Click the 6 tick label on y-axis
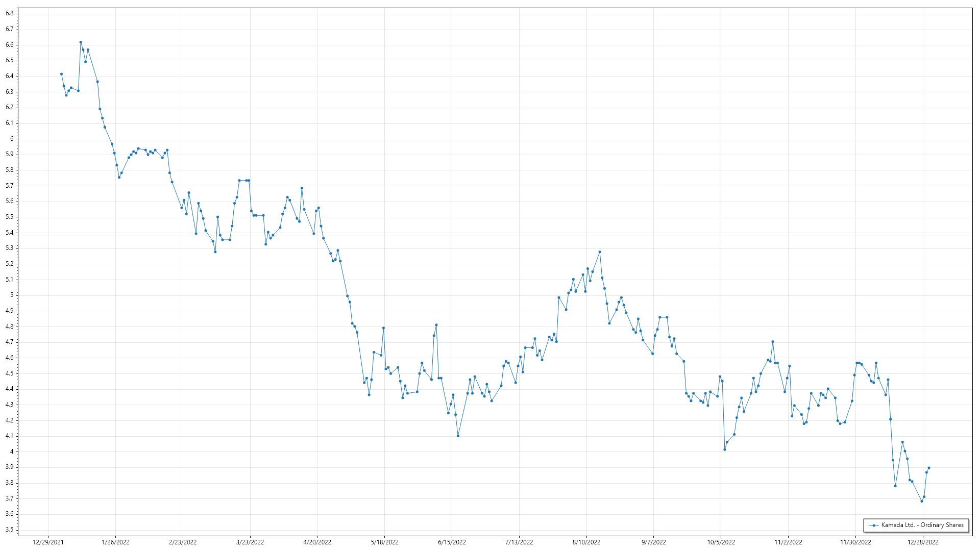The image size is (980, 551). point(12,139)
